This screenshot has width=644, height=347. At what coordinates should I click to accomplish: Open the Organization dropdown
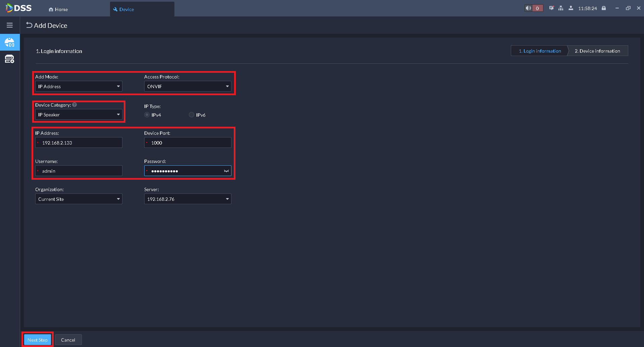79,199
